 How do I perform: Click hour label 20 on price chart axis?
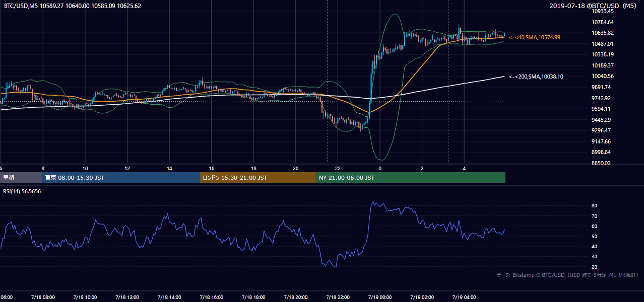coord(296,169)
